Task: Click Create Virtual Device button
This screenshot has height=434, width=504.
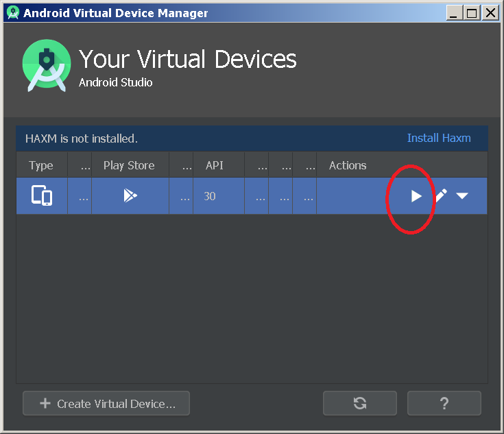Action: 106,403
